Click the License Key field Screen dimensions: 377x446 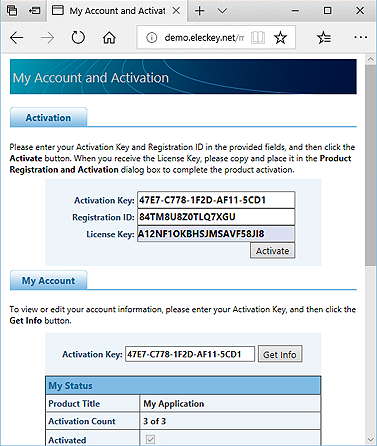coord(216,234)
